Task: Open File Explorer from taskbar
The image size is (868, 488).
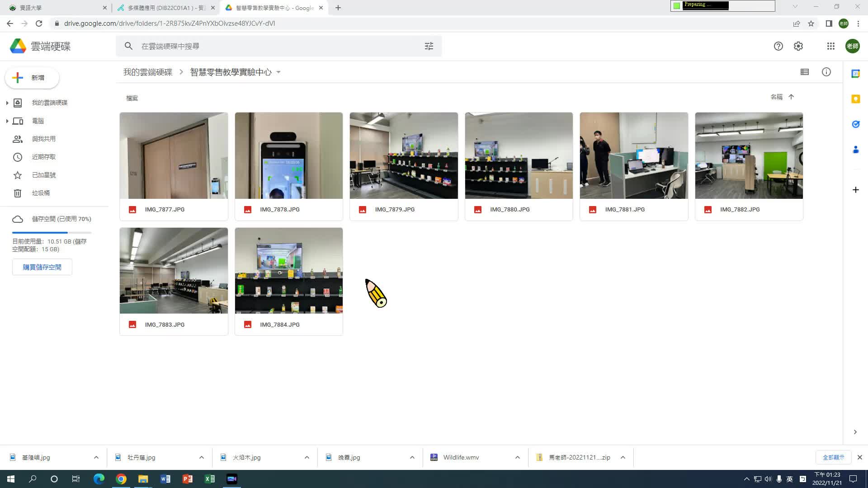Action: pos(143,479)
